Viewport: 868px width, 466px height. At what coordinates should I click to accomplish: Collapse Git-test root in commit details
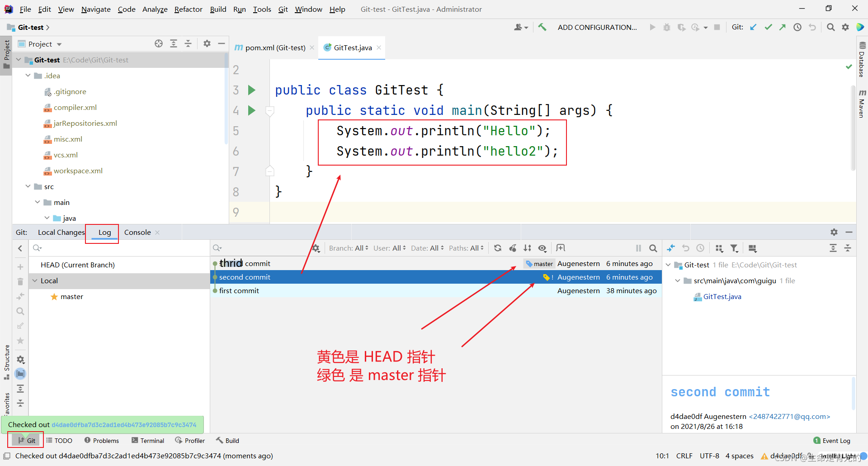point(668,265)
